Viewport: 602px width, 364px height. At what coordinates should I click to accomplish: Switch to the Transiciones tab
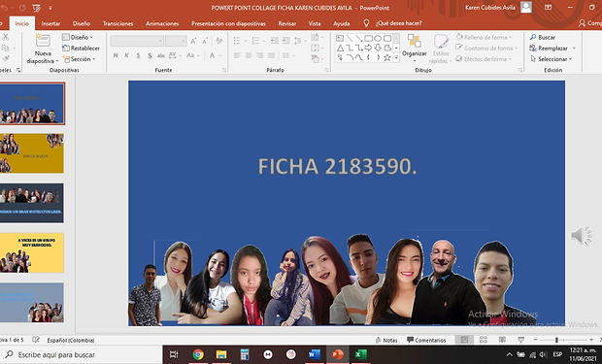pos(117,23)
